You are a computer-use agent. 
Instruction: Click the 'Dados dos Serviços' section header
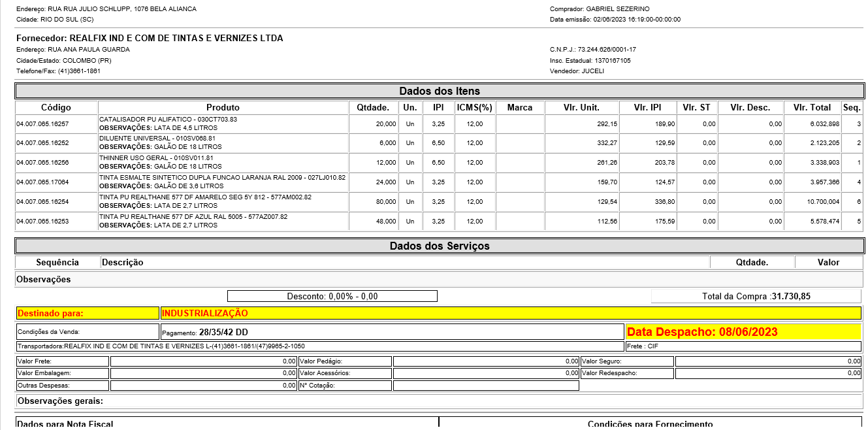click(x=439, y=246)
